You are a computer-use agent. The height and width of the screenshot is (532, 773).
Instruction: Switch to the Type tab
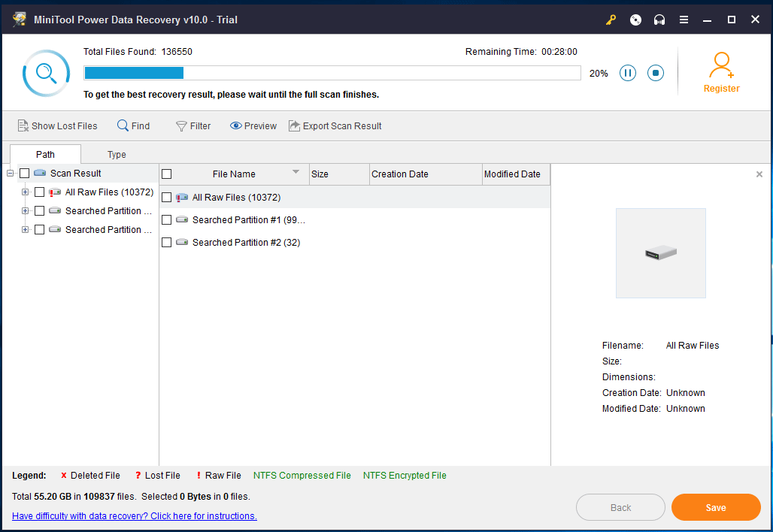[x=117, y=154]
